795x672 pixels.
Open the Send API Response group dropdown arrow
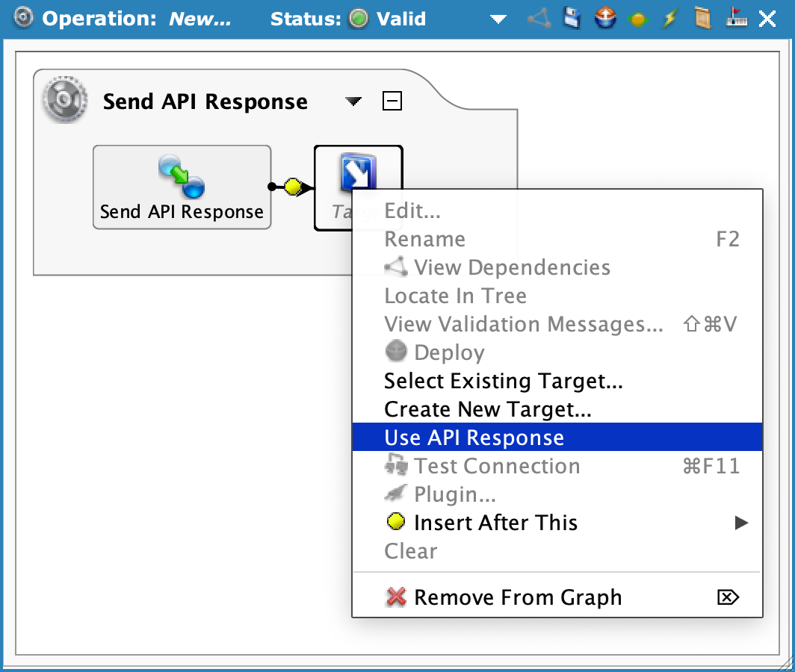click(x=354, y=102)
